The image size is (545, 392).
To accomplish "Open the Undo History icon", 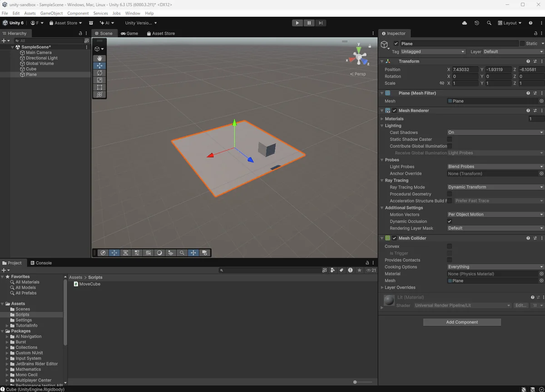I will tap(476, 23).
